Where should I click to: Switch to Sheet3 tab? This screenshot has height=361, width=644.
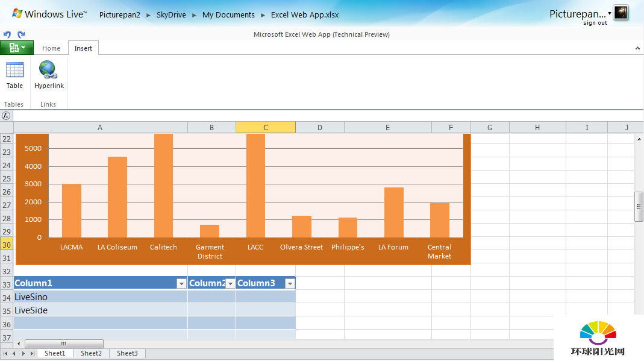click(x=127, y=353)
